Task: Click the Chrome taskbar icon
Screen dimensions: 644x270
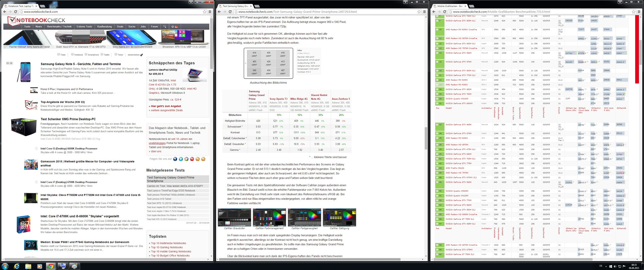Action: click(x=50, y=266)
